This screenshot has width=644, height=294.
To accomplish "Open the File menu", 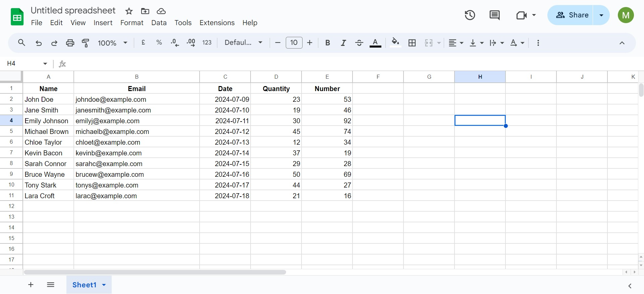I will (x=37, y=23).
